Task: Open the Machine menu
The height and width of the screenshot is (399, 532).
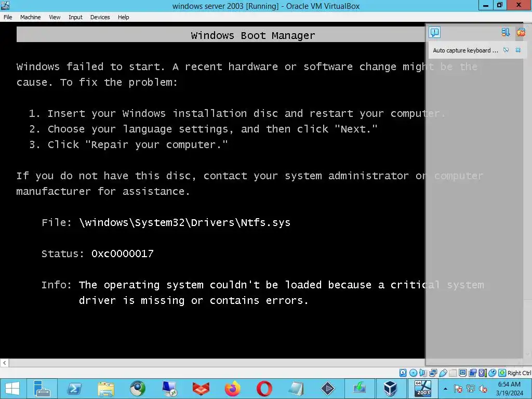Action: [30, 17]
